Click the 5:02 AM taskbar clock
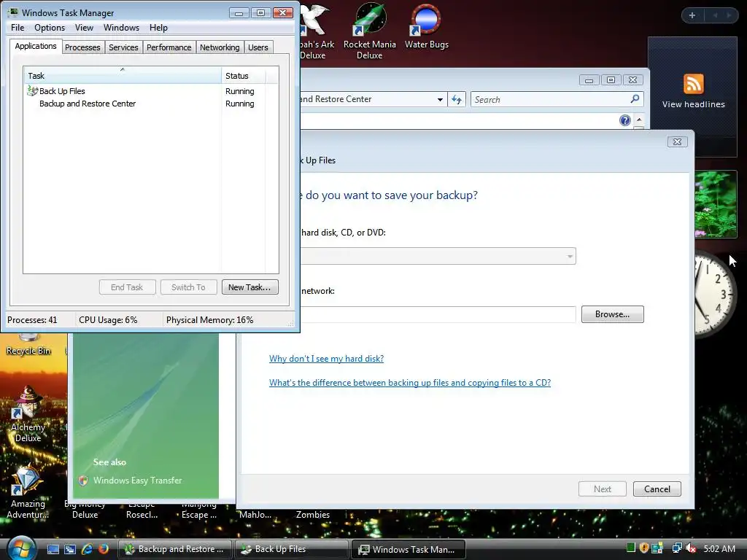 click(x=719, y=548)
